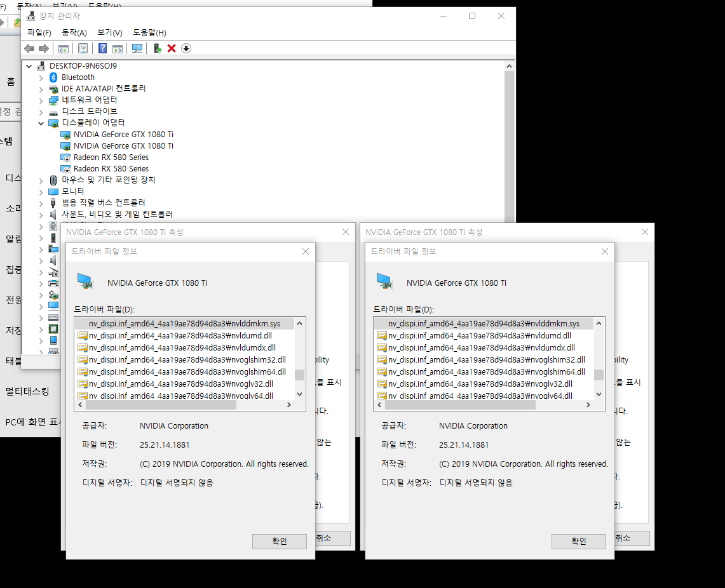Expand the Bluetooth category
Viewport: 725px width, 588px height.
click(41, 77)
